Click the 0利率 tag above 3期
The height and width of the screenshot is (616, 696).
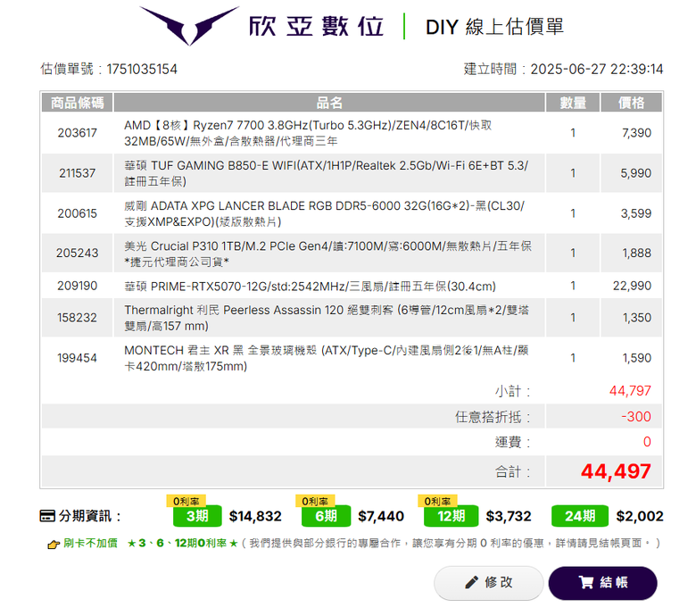[186, 501]
